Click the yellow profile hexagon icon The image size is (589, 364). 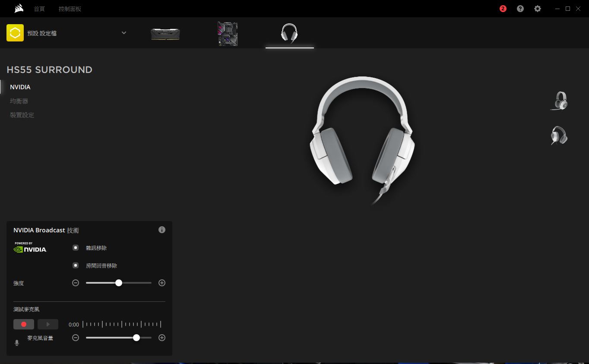pyautogui.click(x=15, y=33)
